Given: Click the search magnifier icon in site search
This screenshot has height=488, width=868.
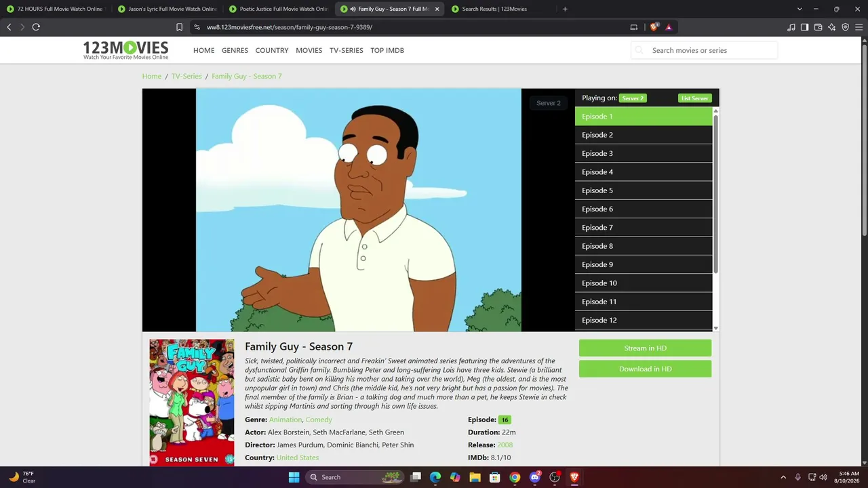Looking at the screenshot, I should click(640, 50).
